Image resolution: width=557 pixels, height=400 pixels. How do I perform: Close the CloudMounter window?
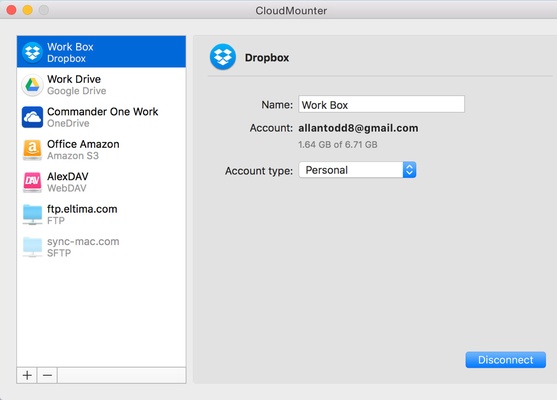[11, 10]
